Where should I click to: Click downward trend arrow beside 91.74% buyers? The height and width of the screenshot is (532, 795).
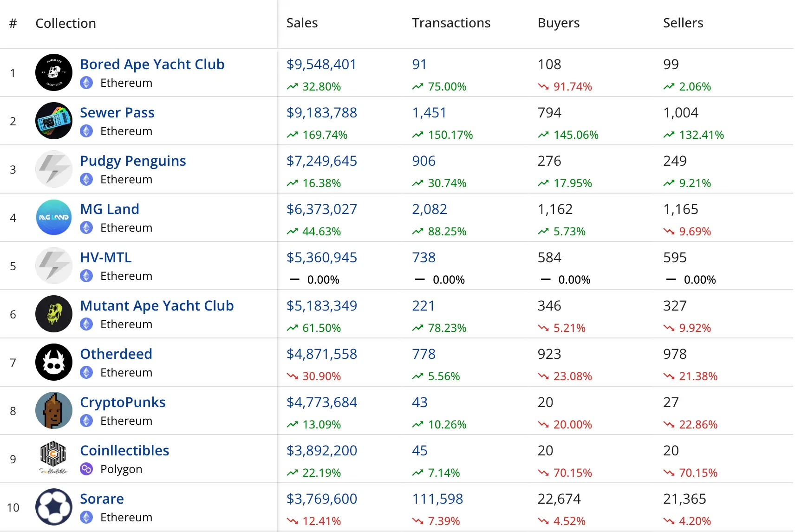(543, 86)
